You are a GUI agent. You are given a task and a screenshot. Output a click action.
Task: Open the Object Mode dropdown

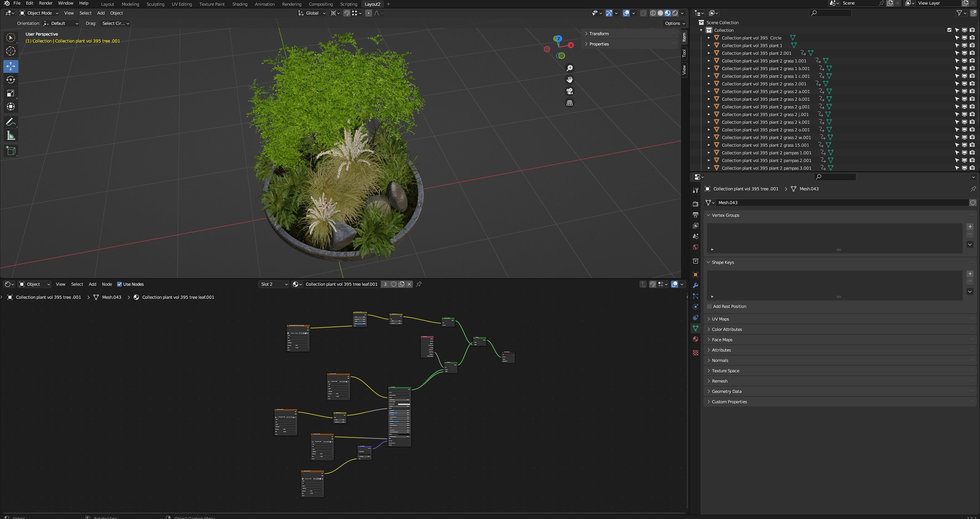coord(39,13)
